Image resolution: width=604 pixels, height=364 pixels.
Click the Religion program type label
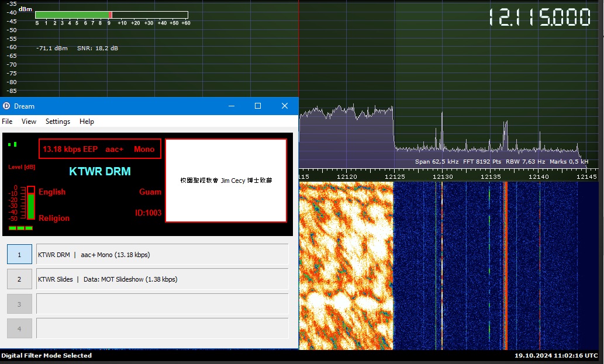54,218
